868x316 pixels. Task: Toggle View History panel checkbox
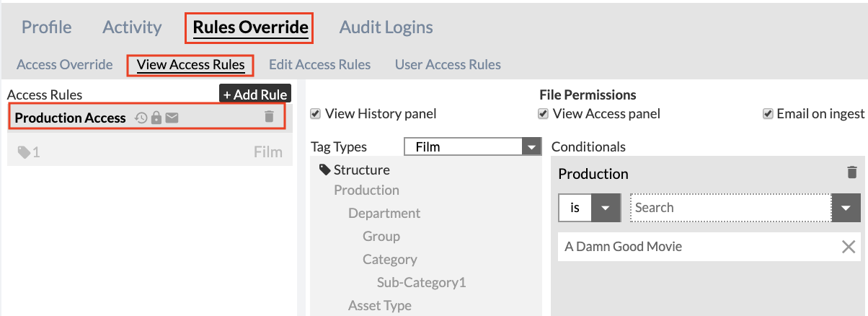click(x=315, y=113)
